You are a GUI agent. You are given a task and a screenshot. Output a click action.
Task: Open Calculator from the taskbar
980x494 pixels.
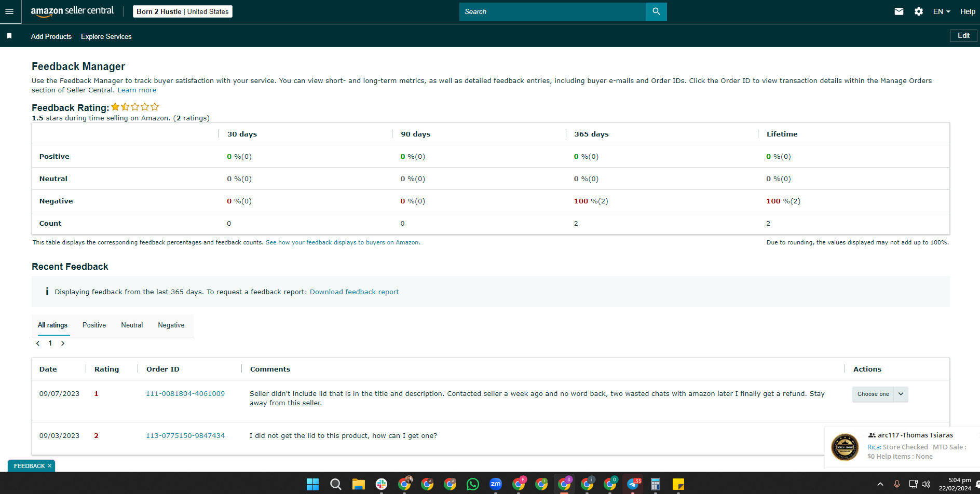656,484
